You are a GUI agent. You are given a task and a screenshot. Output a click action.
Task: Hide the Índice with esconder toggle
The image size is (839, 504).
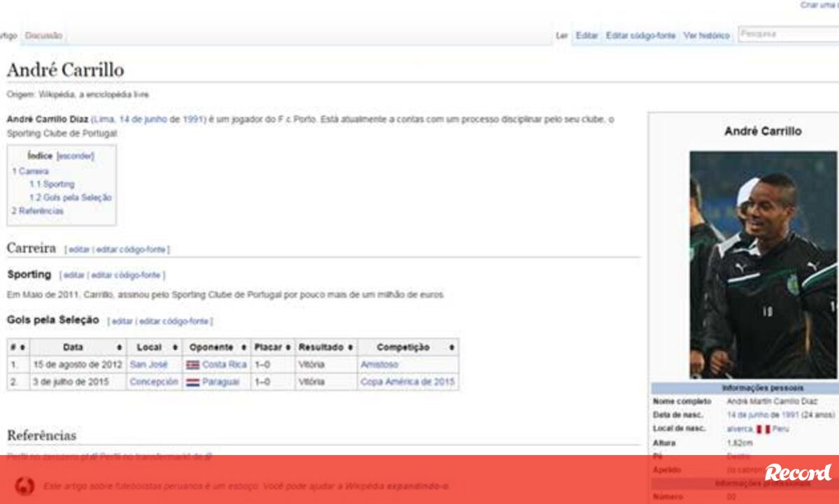coord(75,156)
